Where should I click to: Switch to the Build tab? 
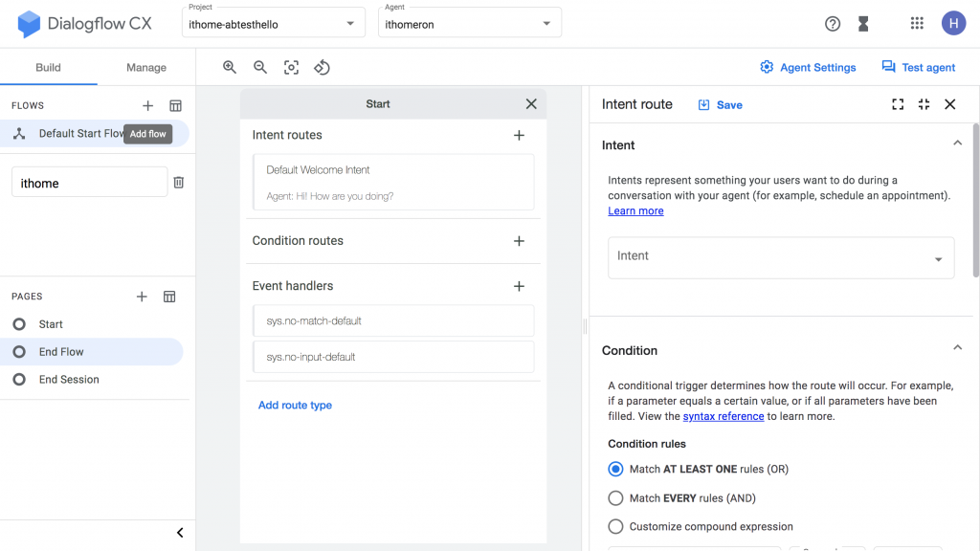point(48,68)
